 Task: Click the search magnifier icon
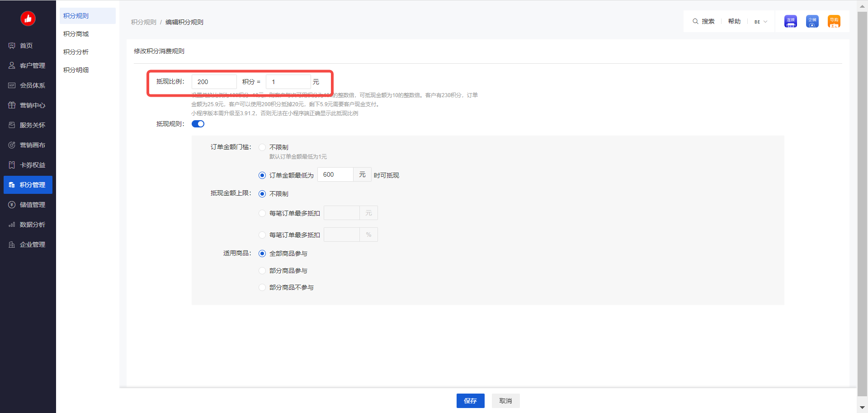point(695,21)
